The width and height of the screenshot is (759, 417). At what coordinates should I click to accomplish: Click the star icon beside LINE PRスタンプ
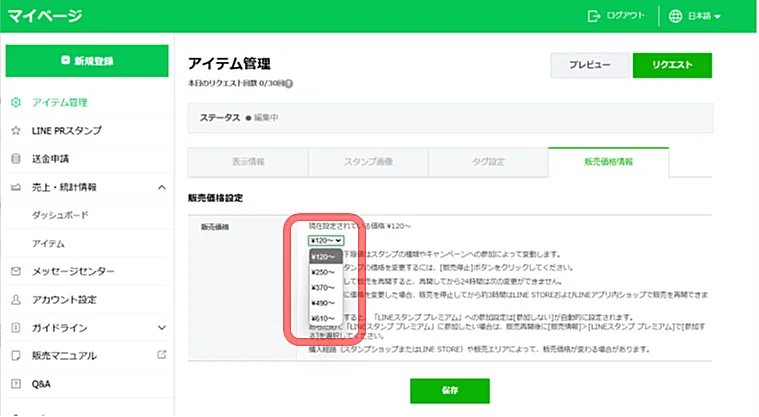tap(16, 130)
